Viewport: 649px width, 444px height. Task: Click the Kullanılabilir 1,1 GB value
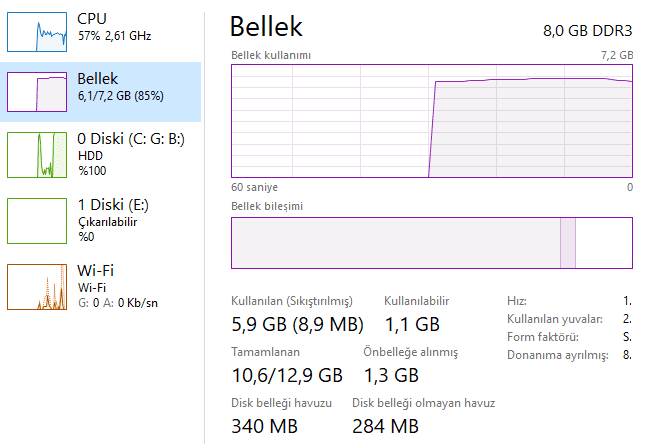[412, 323]
